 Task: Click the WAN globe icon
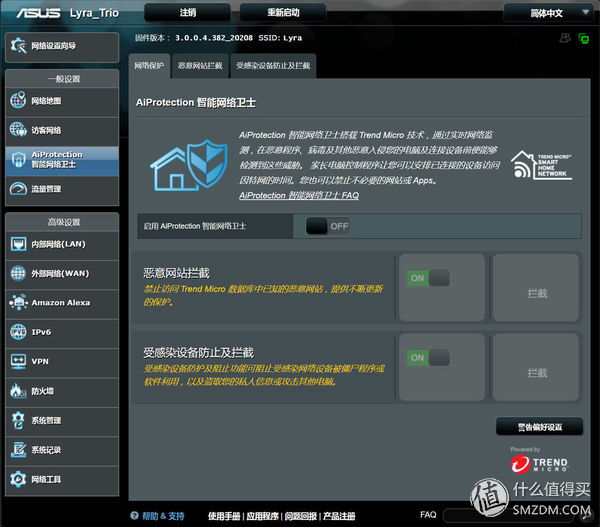pyautogui.click(x=18, y=273)
